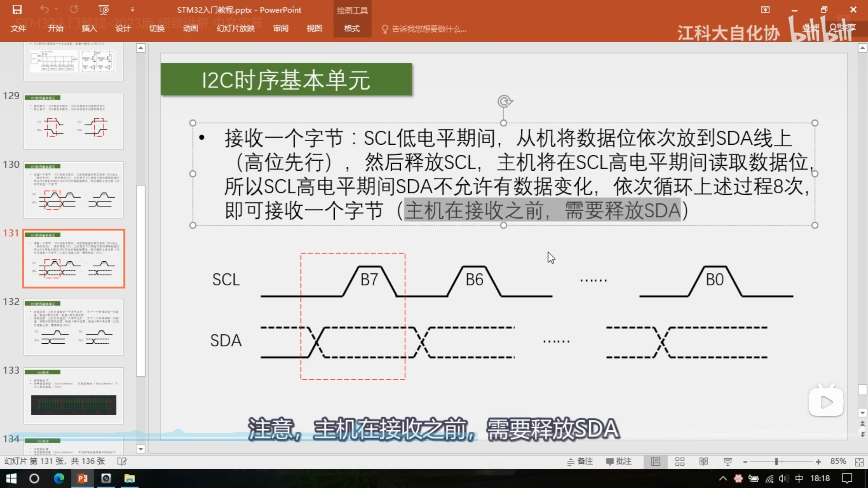The height and width of the screenshot is (488, 868).
Task: Expand Customize Quick Access Toolbar dropdown
Action: tap(132, 9)
